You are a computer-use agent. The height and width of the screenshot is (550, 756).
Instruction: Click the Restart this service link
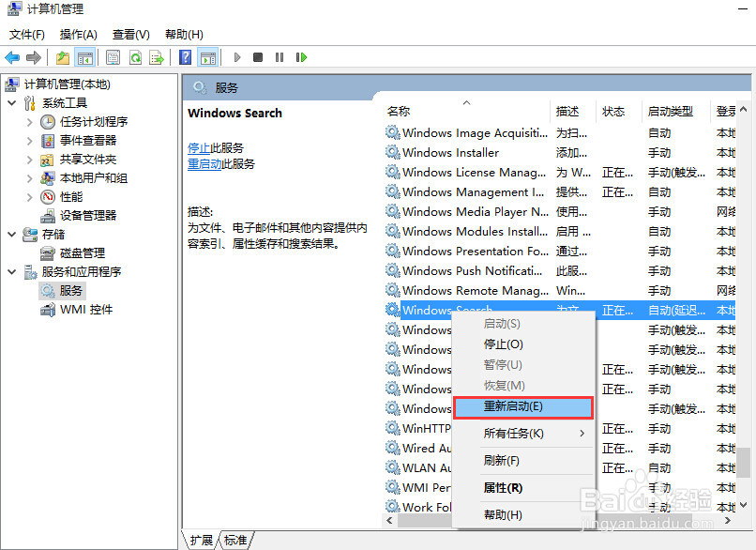pos(204,164)
